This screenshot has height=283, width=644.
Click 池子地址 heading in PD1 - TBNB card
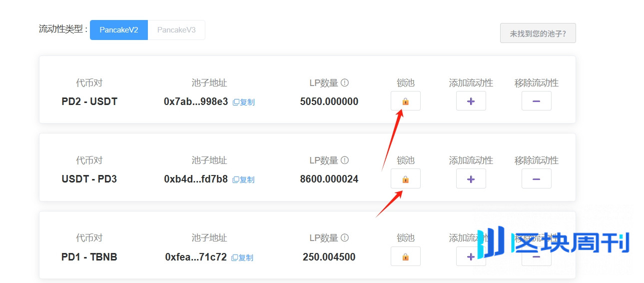click(209, 237)
